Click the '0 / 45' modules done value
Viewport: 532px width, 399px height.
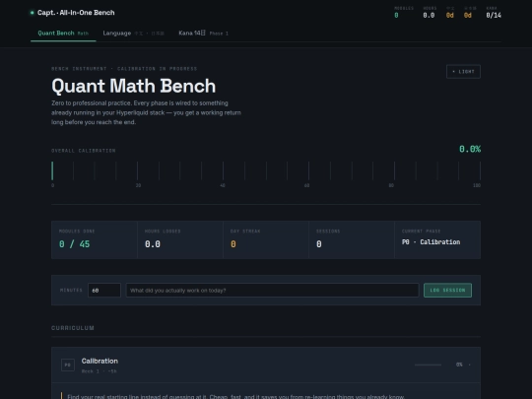[74, 244]
